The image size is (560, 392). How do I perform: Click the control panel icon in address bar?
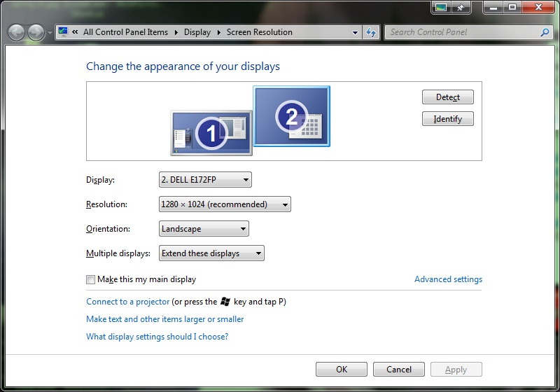click(64, 32)
